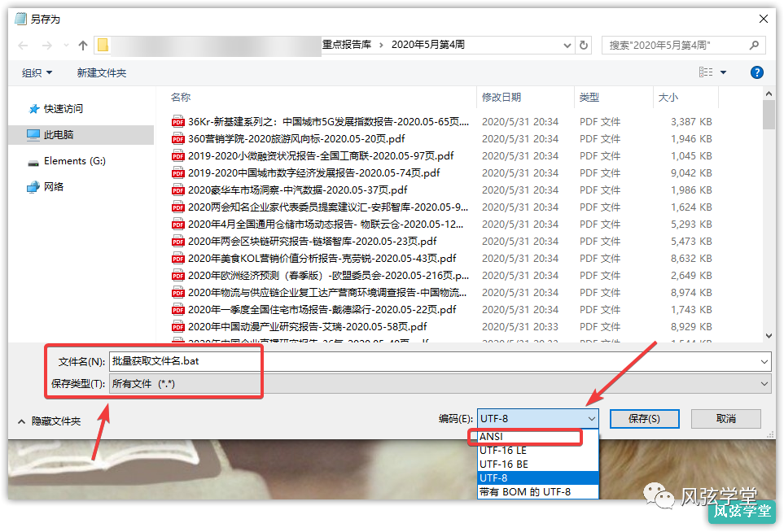Click 重点报告库 breadcrumb segment
Image resolution: width=784 pixels, height=532 pixels.
coord(347,45)
